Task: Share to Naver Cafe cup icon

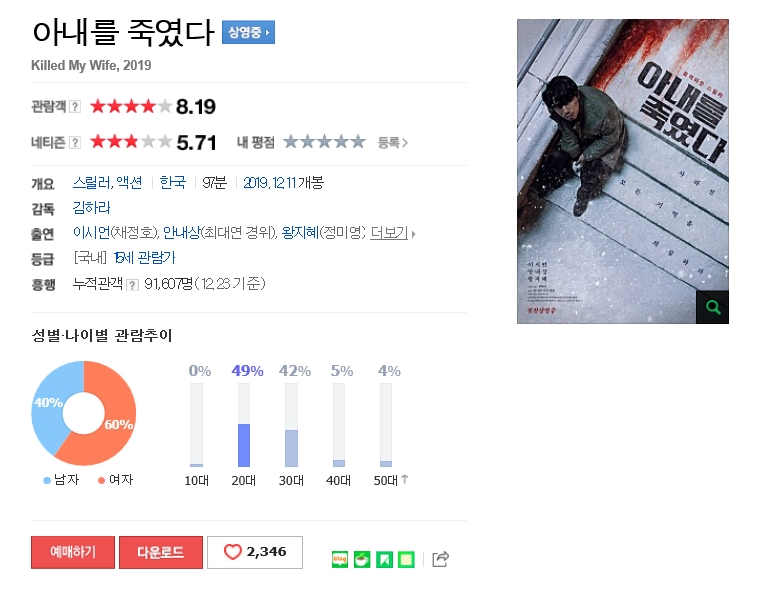Action: coord(362,559)
